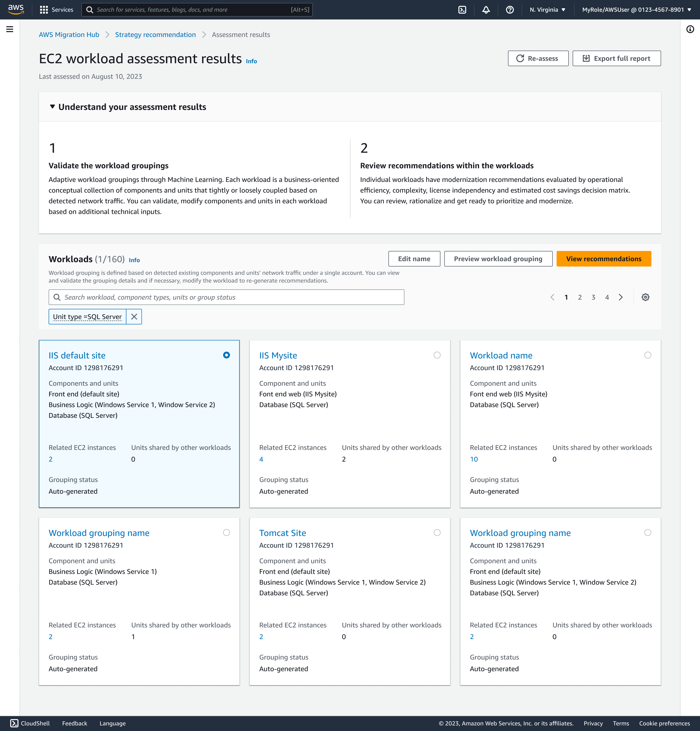Go to workloads page 3
The image size is (700, 731).
coord(593,297)
